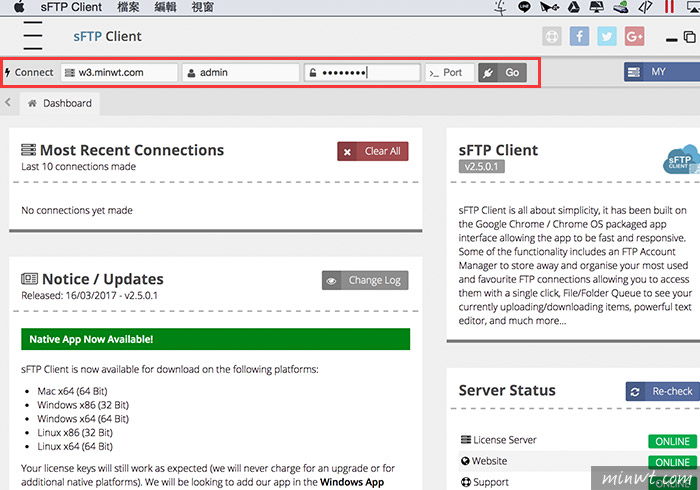Click the Website ONLINE badge
Screen dimensions: 700x490
click(x=672, y=462)
